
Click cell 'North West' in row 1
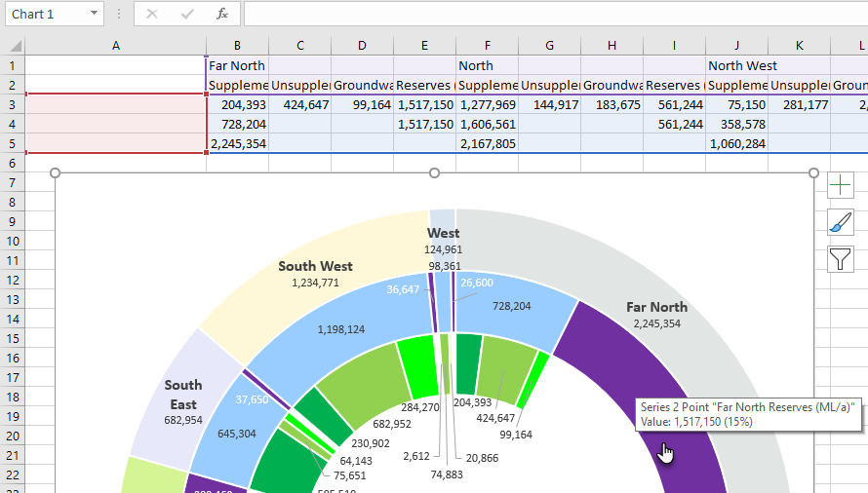[x=736, y=66]
